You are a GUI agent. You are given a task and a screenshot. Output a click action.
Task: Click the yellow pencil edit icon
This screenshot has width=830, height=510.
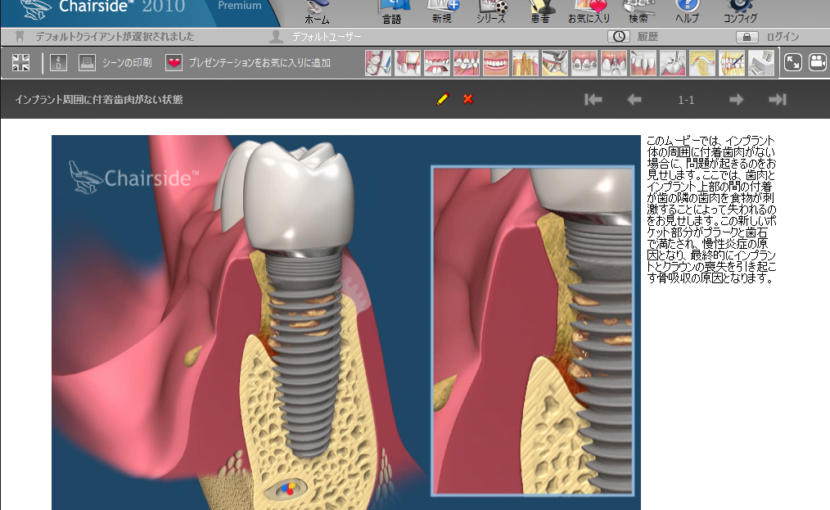pos(442,99)
